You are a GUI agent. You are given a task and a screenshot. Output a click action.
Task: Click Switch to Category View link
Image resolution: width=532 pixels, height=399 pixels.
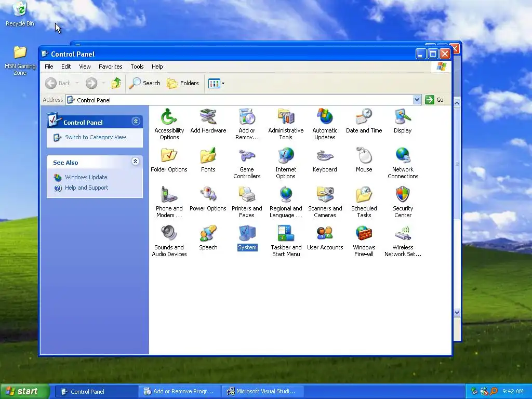point(96,137)
